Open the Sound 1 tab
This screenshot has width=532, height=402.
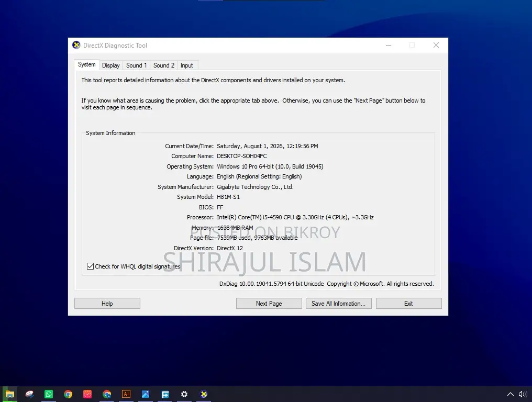pos(136,65)
